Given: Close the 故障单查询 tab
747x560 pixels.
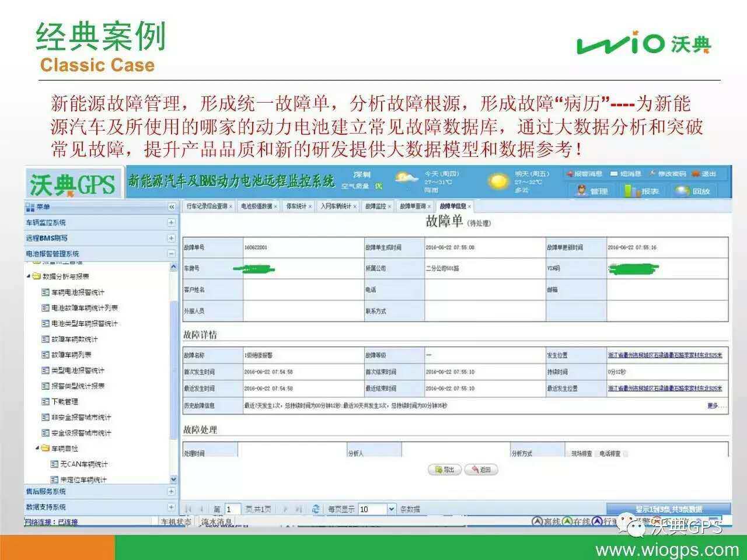Looking at the screenshot, I should click(430, 206).
